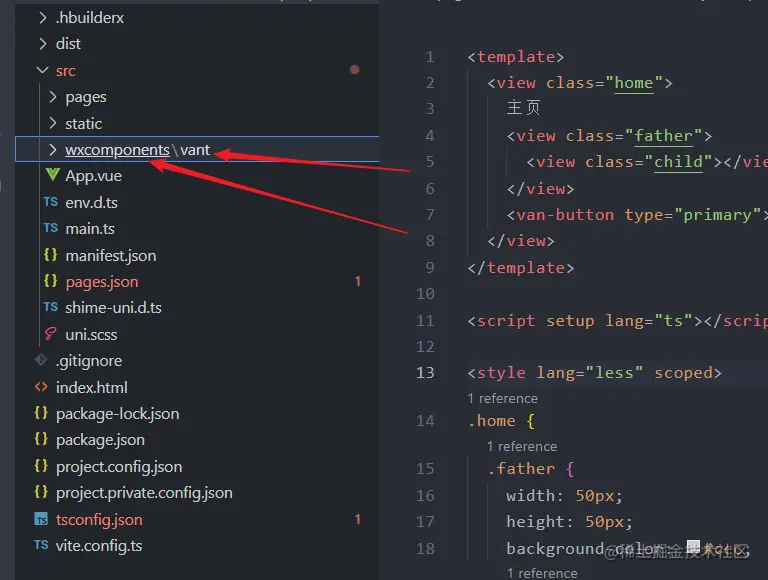Image resolution: width=768 pixels, height=580 pixels.
Task: Open manifest.json file
Action: 111,256
